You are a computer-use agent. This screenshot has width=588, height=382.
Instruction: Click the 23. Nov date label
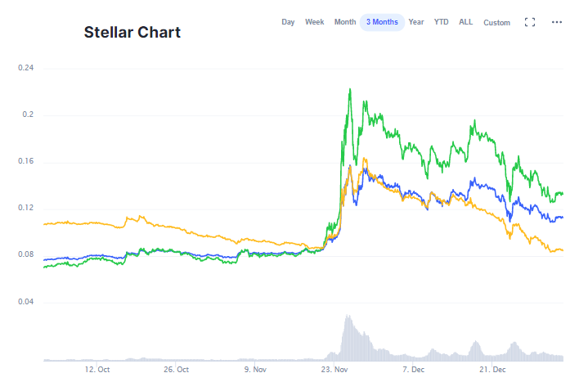[334, 370]
